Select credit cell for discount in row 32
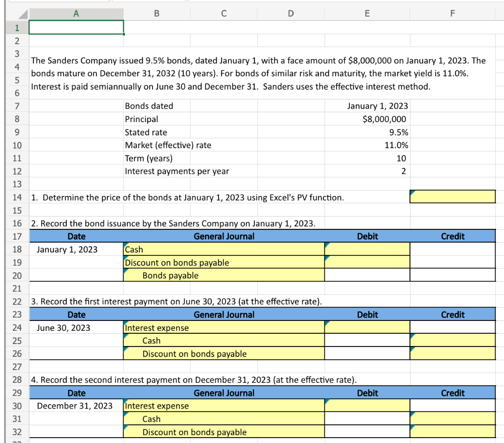 (x=453, y=432)
